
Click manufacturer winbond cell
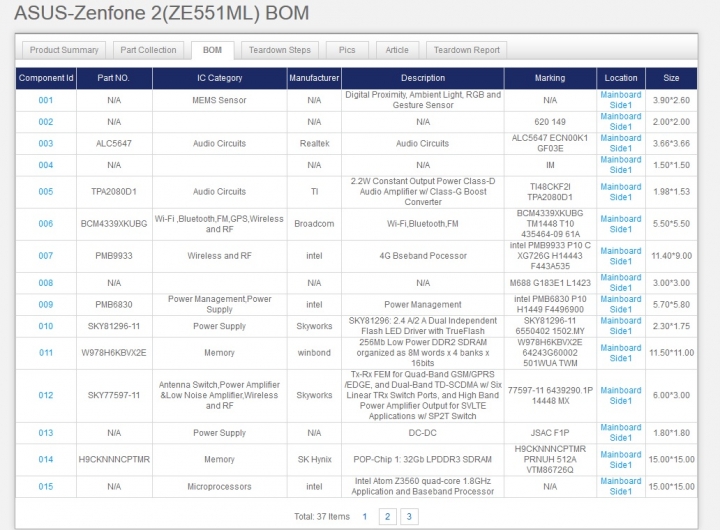(315, 353)
